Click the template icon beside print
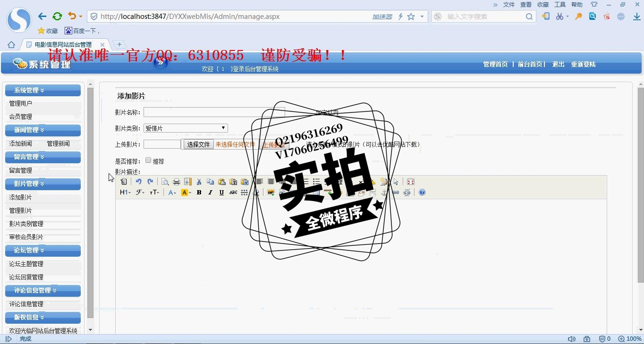 (x=187, y=182)
